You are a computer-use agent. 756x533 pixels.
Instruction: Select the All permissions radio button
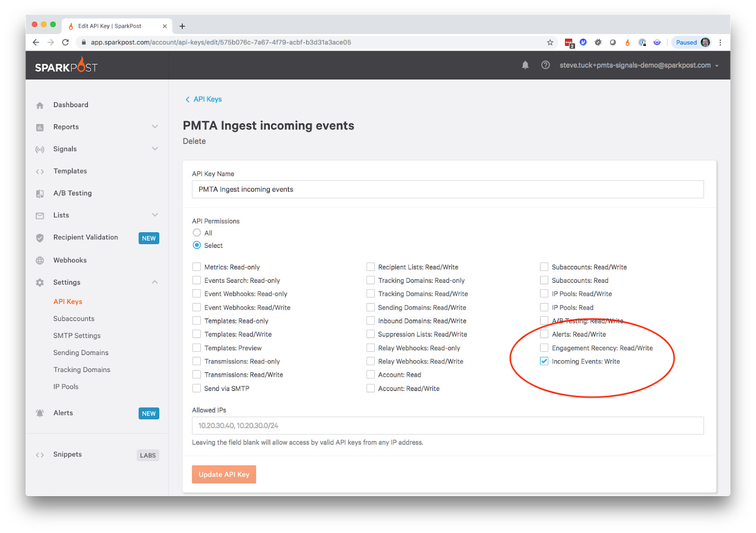197,232
